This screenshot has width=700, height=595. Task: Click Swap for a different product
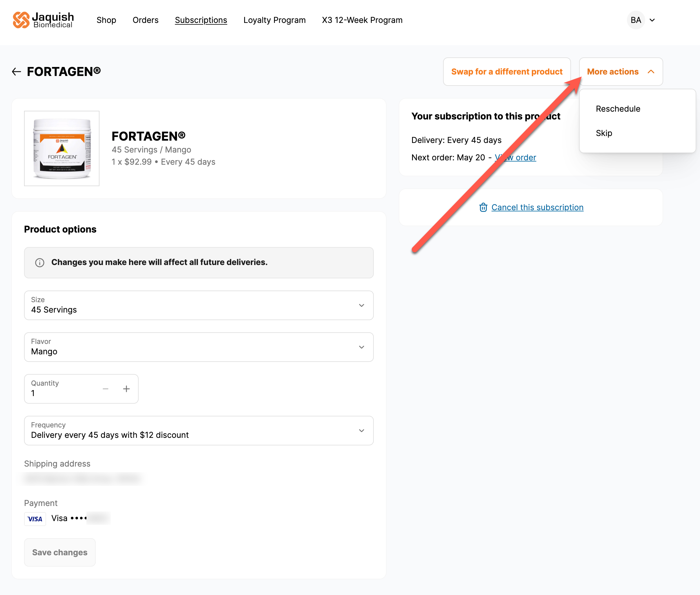coord(507,72)
